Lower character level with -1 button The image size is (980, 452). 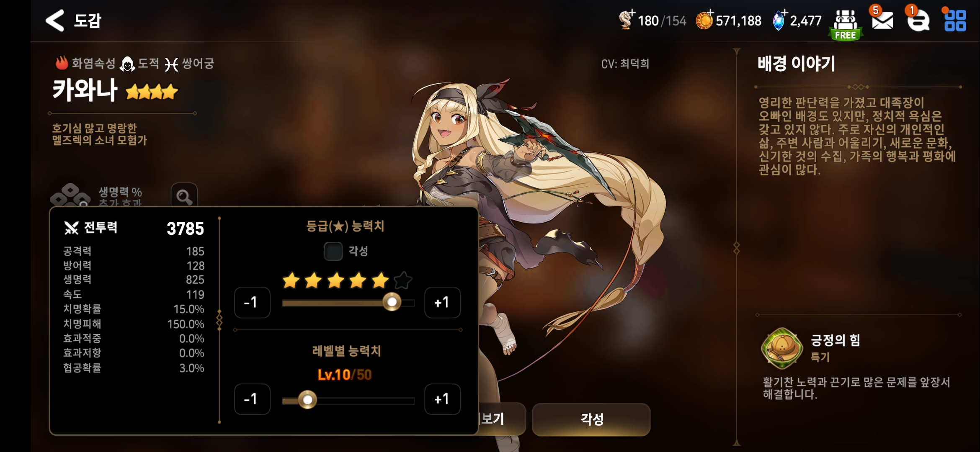click(252, 399)
